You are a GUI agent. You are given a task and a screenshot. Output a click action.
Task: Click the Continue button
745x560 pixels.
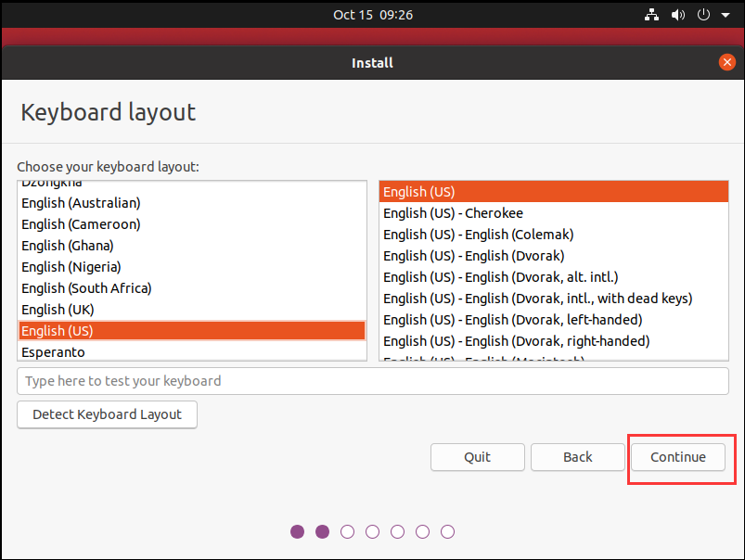tap(678, 457)
